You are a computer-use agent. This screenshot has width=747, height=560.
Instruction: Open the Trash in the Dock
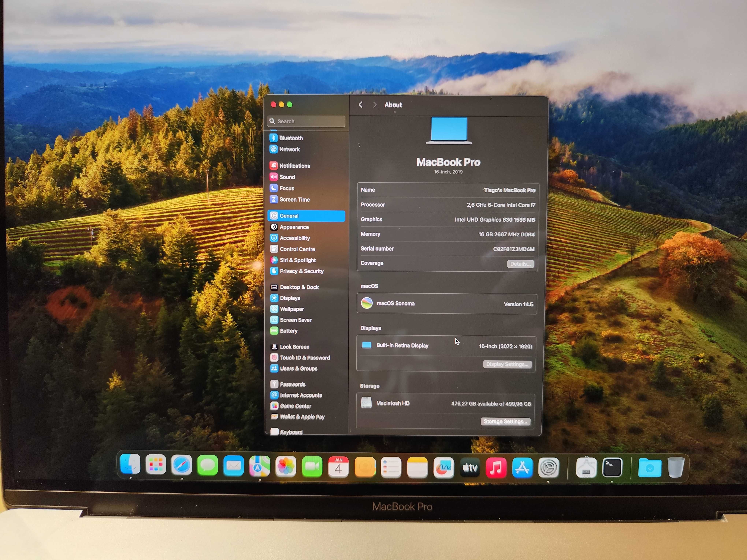[676, 467]
